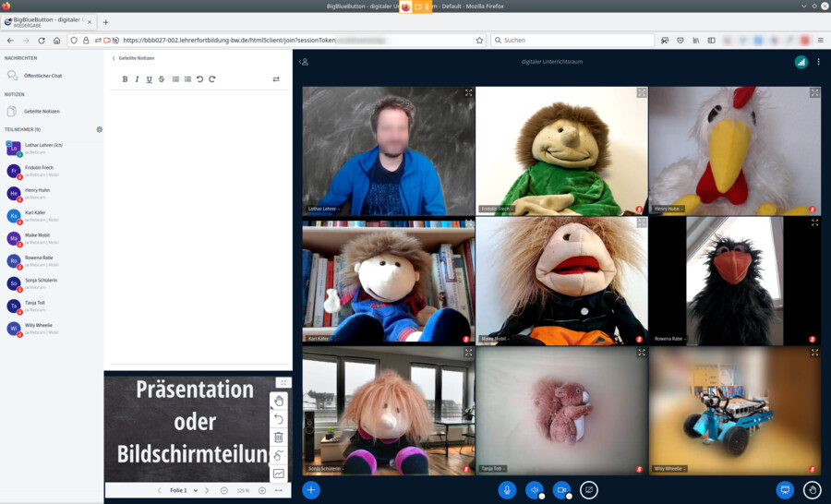Toggle raise hand button

tap(813, 490)
